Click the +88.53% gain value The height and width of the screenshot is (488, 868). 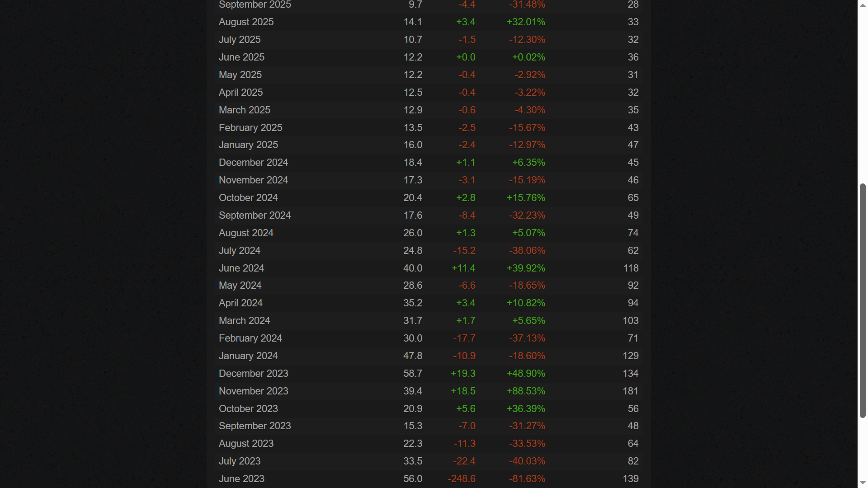(x=526, y=391)
